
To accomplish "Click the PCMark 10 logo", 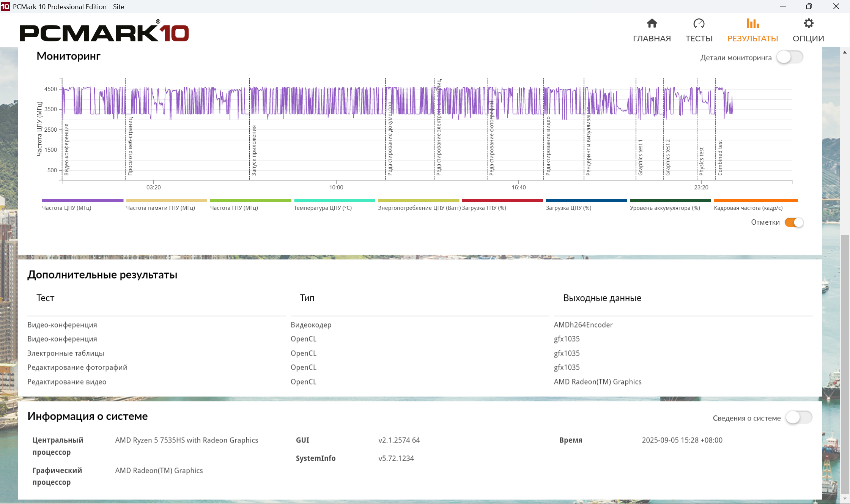I will (x=104, y=32).
